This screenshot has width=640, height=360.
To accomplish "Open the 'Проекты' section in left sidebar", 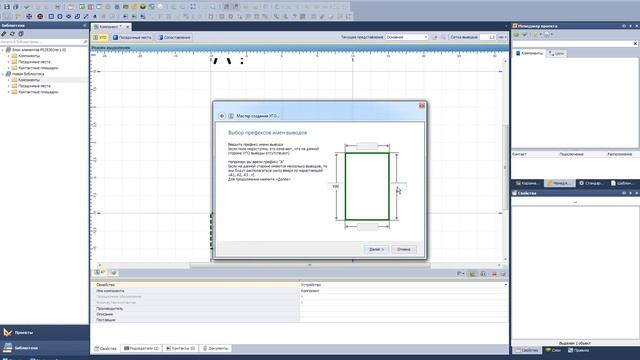I will coord(44,333).
